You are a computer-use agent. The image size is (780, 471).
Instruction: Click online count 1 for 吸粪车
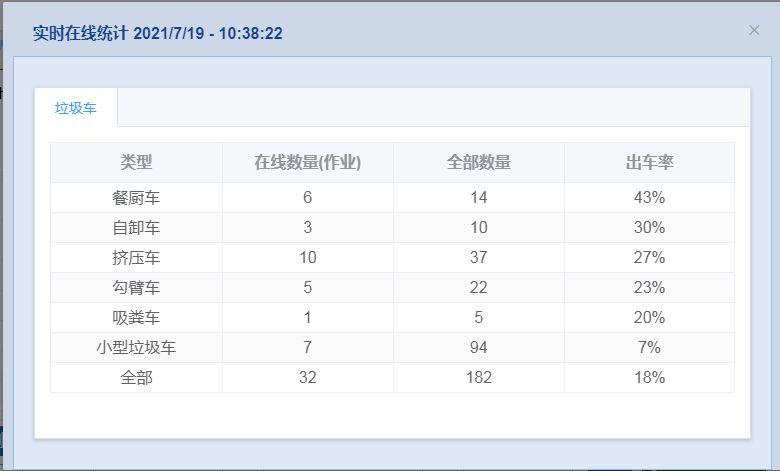tap(307, 317)
